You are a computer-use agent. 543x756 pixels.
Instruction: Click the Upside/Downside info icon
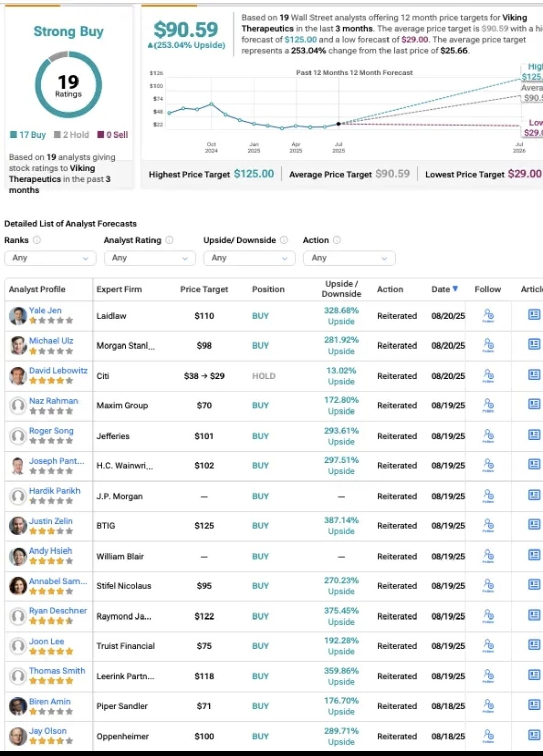pos(284,240)
